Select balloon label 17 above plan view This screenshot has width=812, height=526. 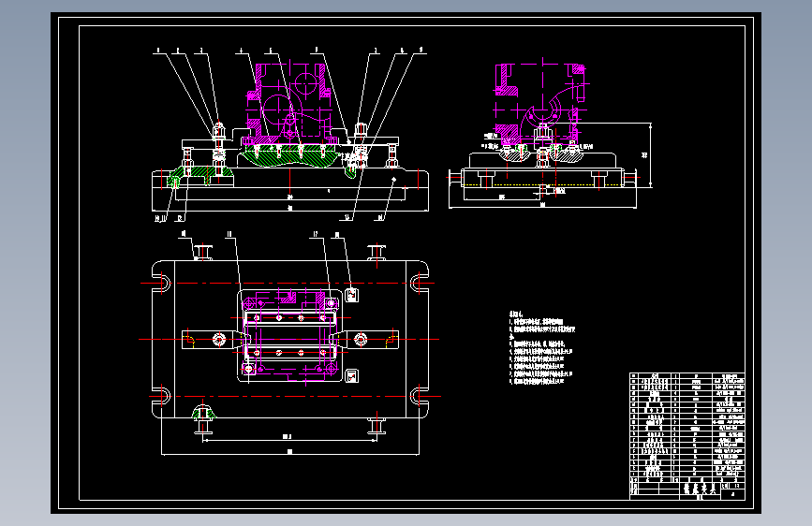coord(315,235)
